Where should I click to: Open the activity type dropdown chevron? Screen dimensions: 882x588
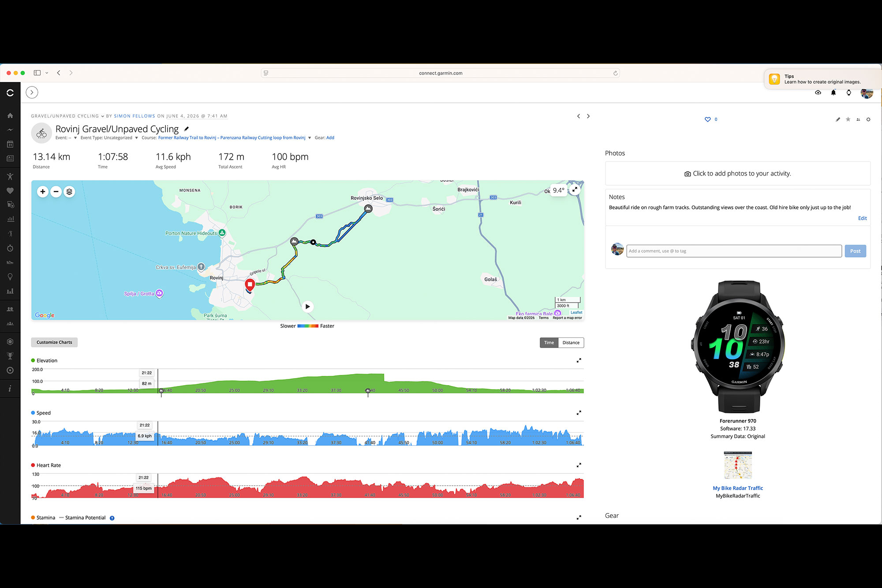[x=102, y=116]
